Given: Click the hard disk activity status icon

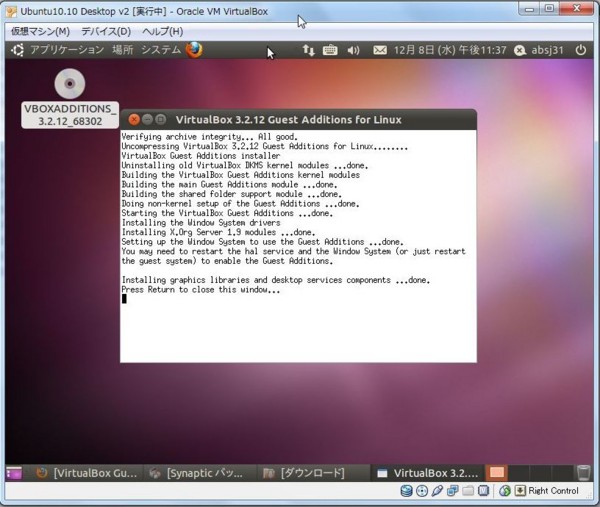Looking at the screenshot, I should [406, 491].
